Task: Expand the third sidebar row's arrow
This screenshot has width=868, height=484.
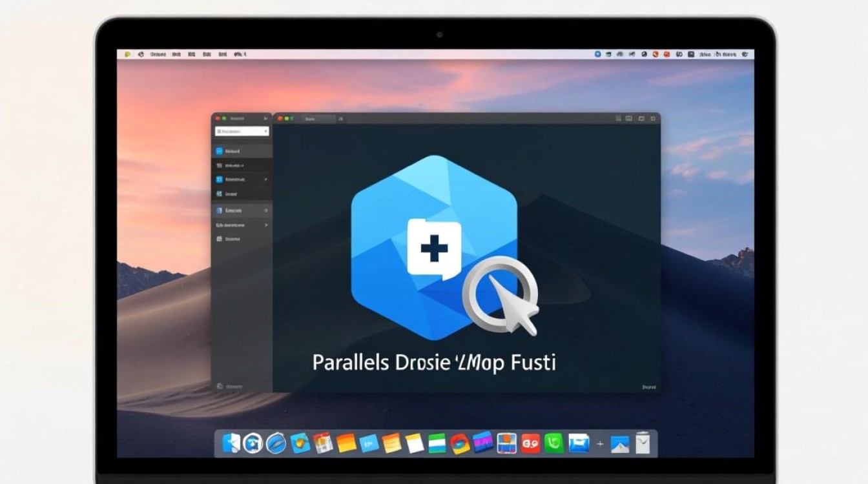Action: click(265, 179)
